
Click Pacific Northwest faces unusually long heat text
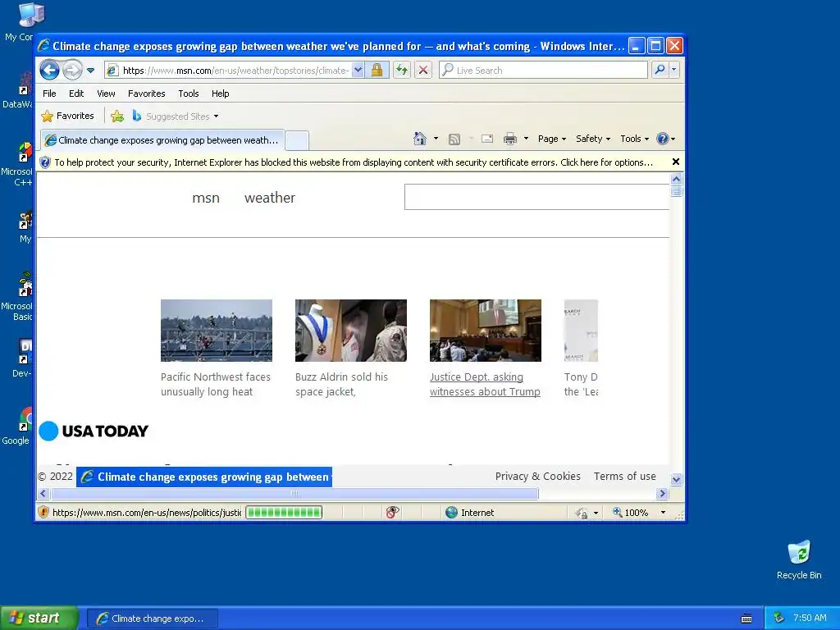point(216,384)
